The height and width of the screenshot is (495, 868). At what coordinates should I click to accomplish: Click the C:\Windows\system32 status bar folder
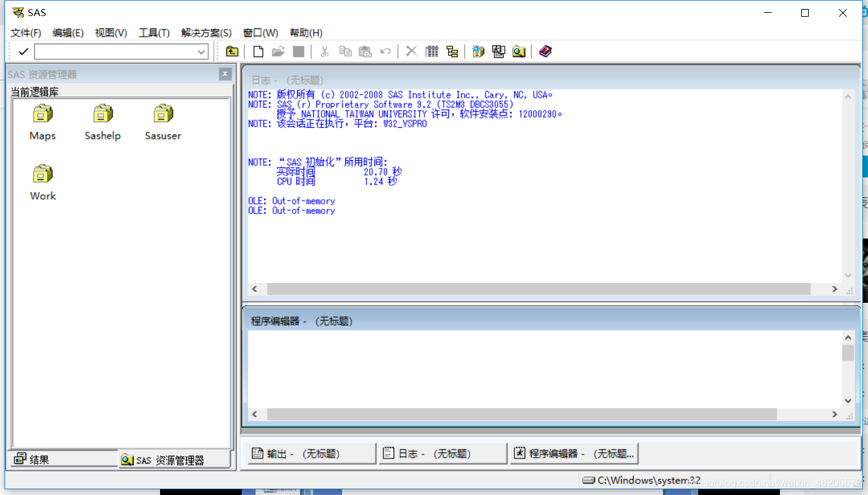641,480
